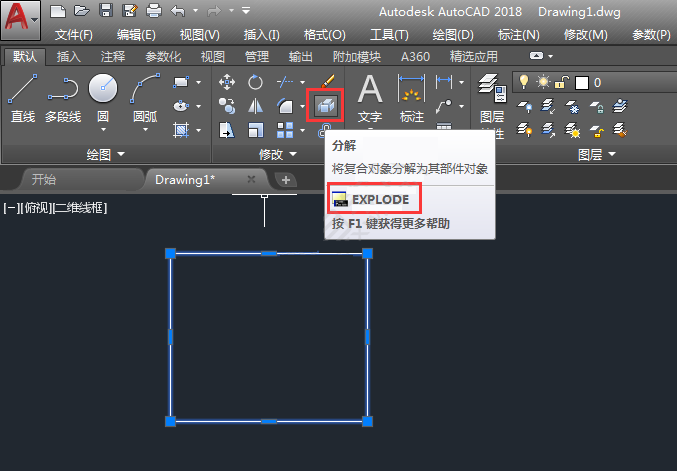Click the Make Current layer icon

tap(620, 106)
